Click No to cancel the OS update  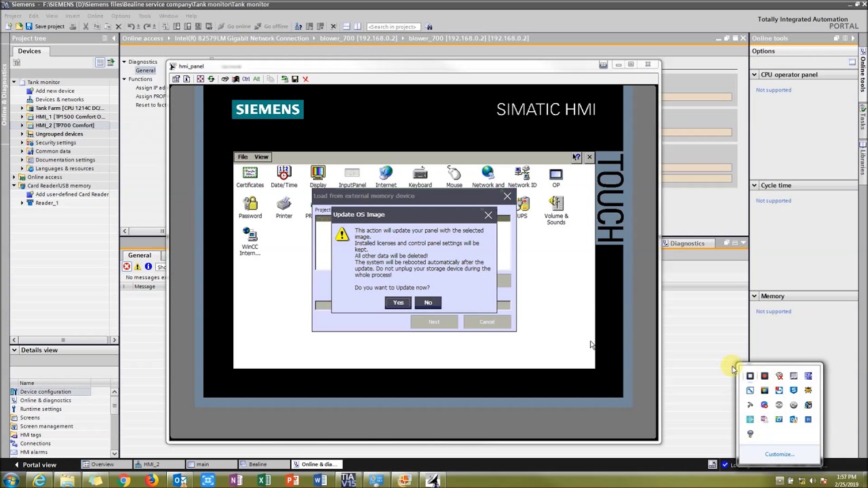pyautogui.click(x=428, y=302)
